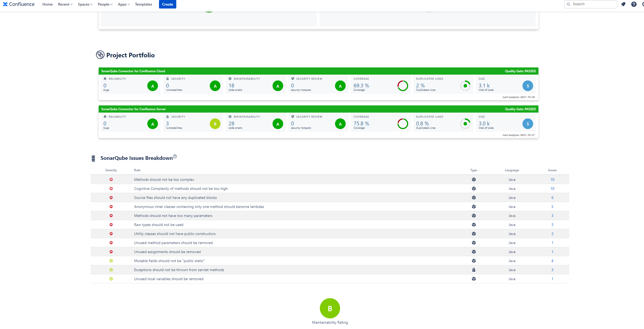
Task: Open the 5 issues for anonymous inner classes rule
Action: (x=552, y=207)
